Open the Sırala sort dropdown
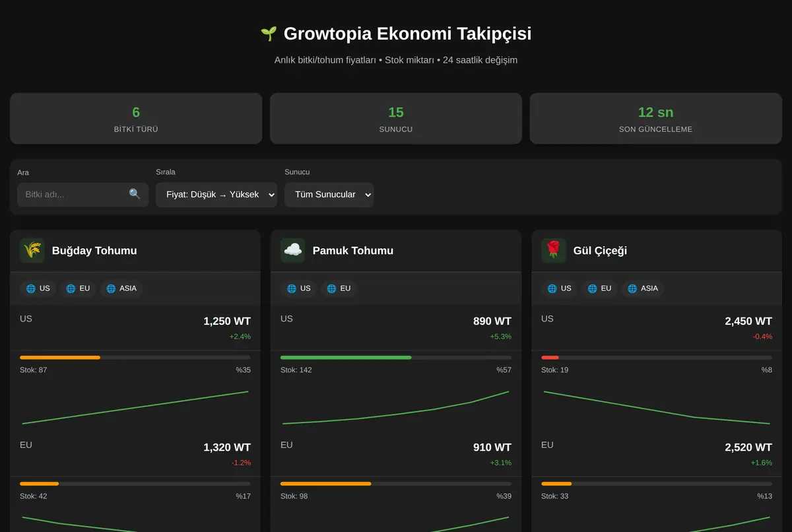 tap(216, 195)
